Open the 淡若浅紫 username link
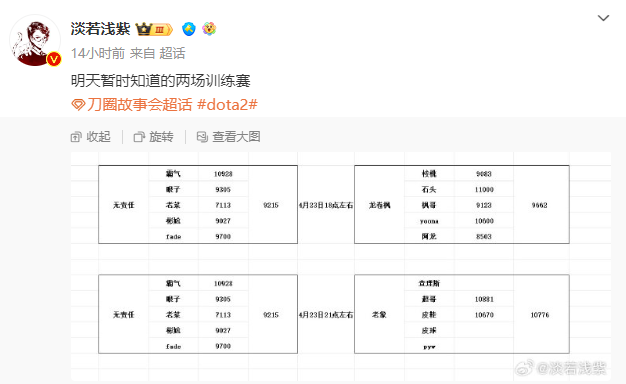Viewport: 626px width, 384px height. pos(101,29)
